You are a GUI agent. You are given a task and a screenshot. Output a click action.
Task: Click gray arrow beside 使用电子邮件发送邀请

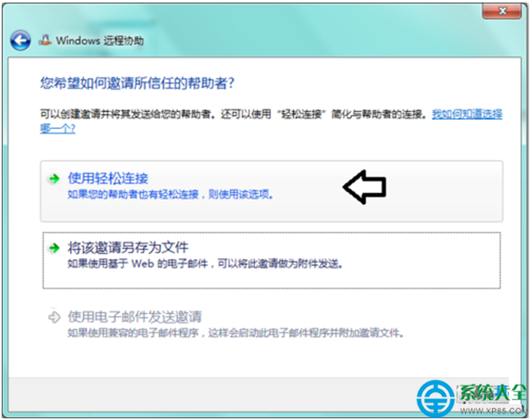(54, 317)
